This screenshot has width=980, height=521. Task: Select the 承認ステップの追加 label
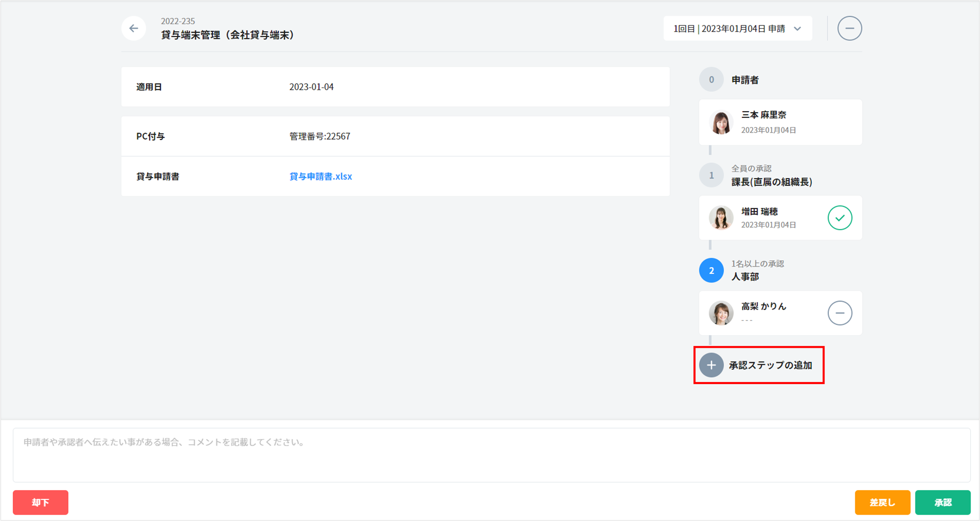(x=770, y=365)
